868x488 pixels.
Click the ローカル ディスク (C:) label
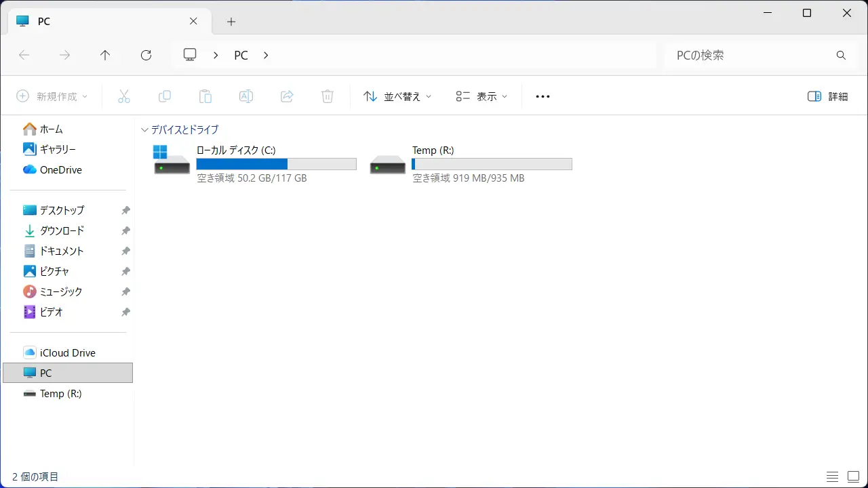[x=236, y=150]
